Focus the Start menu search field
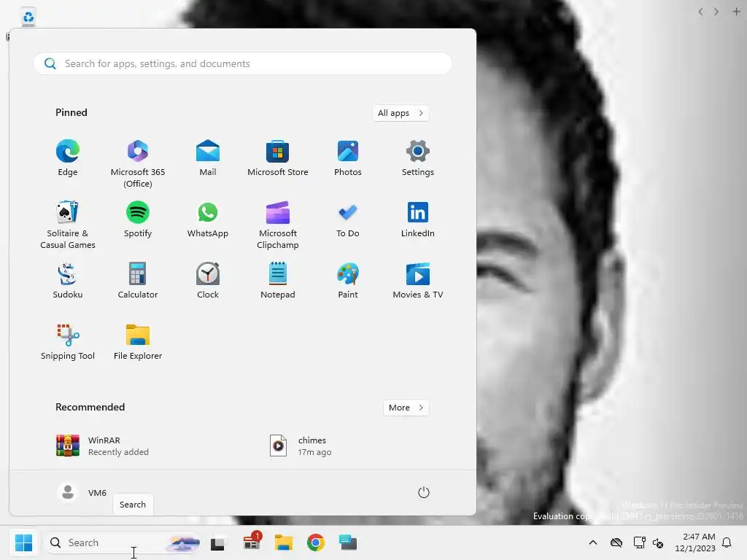This screenshot has width=747, height=560. (242, 63)
